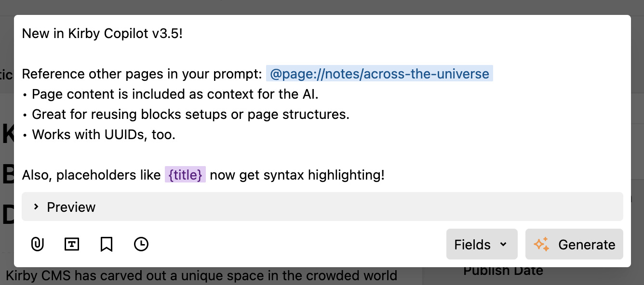Select the highlighted {title} placeholder token
This screenshot has height=285, width=644.
click(185, 175)
